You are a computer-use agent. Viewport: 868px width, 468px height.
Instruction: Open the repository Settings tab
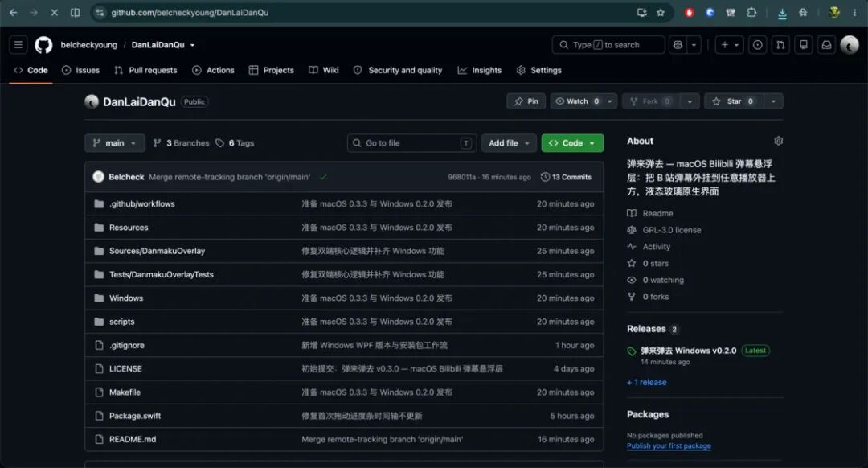pyautogui.click(x=538, y=70)
